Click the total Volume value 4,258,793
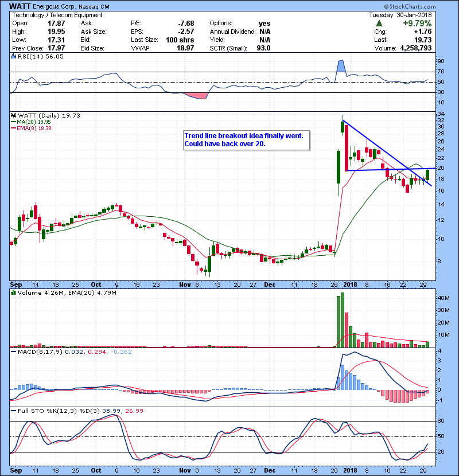 (x=416, y=48)
